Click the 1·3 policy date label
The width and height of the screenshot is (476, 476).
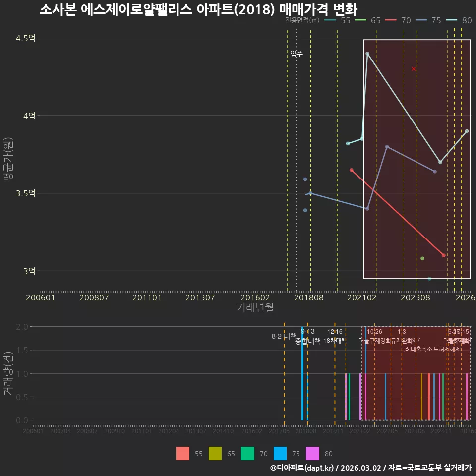coord(402,332)
